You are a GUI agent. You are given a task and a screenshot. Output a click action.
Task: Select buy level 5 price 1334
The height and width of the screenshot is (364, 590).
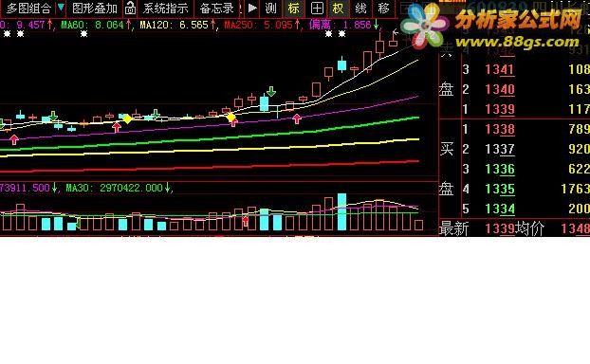(500, 209)
